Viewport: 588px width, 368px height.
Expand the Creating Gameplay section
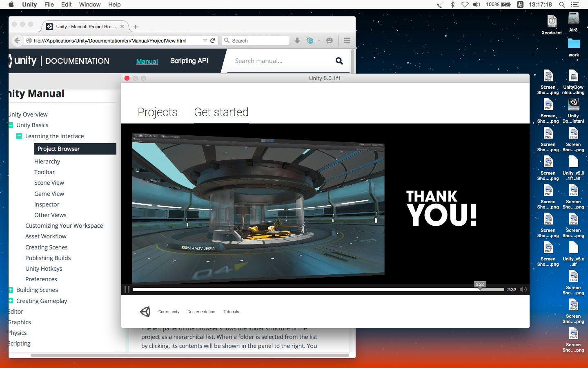pos(11,301)
